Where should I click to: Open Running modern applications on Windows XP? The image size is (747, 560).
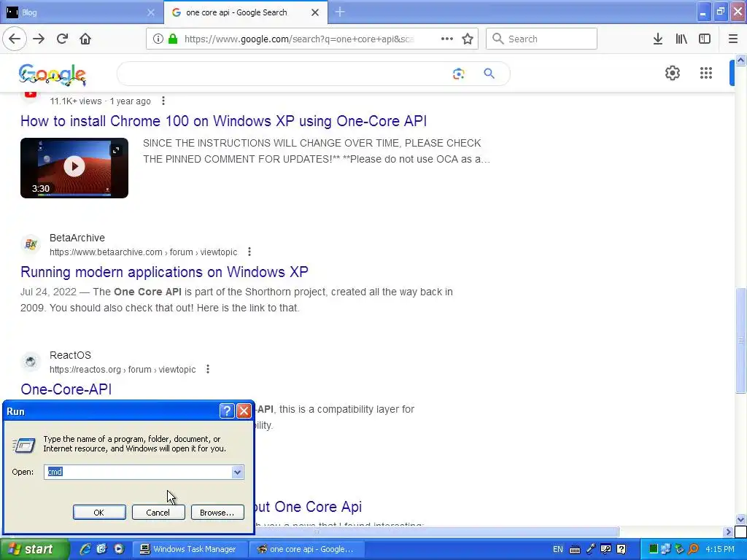click(x=164, y=272)
